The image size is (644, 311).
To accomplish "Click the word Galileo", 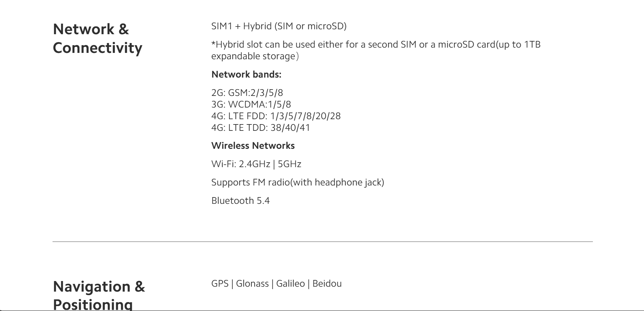I will pyautogui.click(x=290, y=283).
